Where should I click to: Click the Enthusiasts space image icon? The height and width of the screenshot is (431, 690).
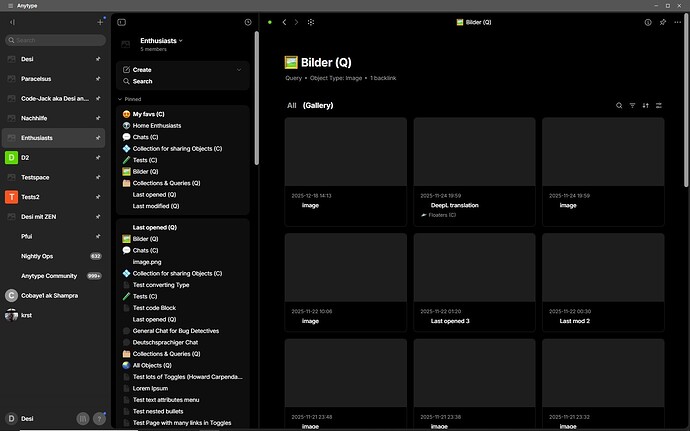(x=125, y=44)
